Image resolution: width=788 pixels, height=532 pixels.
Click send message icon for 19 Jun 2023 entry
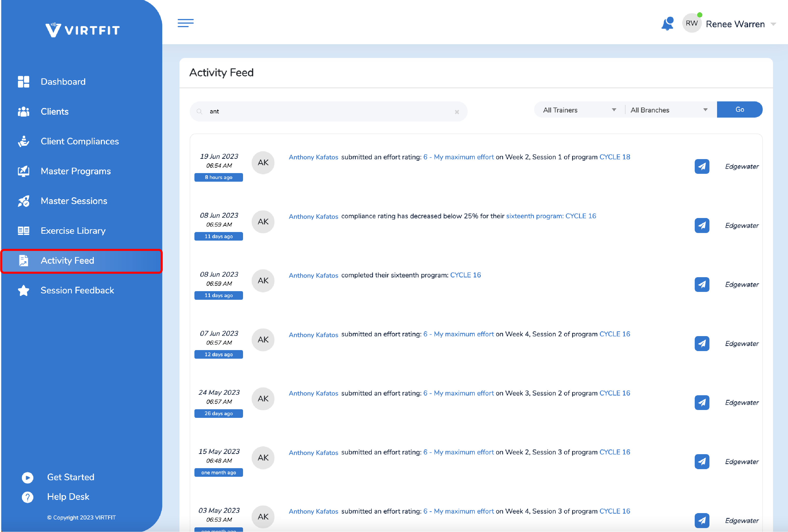pyautogui.click(x=702, y=166)
